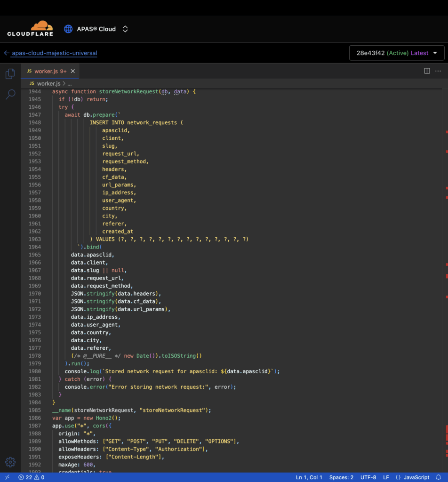Click 'maxAge: 600,' line

[77, 465]
